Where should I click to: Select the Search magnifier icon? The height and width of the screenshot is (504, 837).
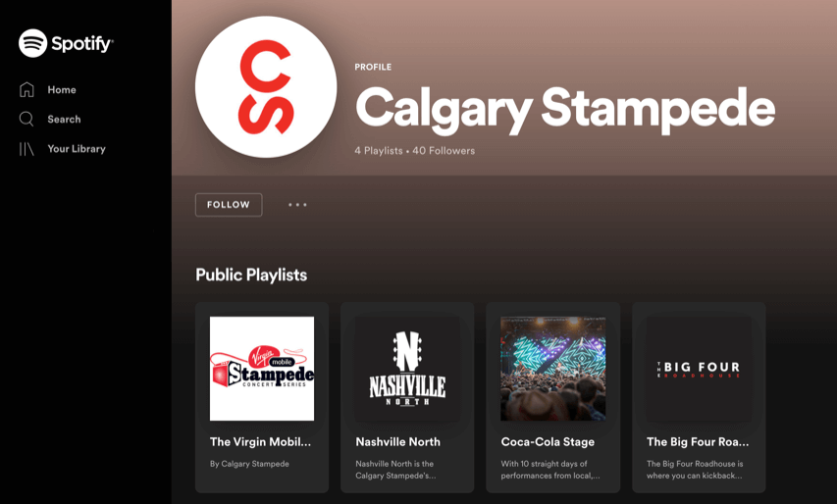pos(26,119)
